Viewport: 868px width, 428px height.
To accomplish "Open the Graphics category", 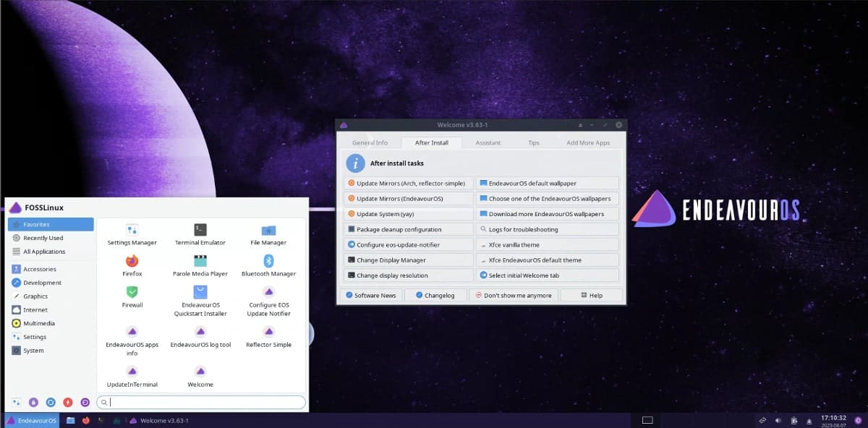I will (x=51, y=296).
